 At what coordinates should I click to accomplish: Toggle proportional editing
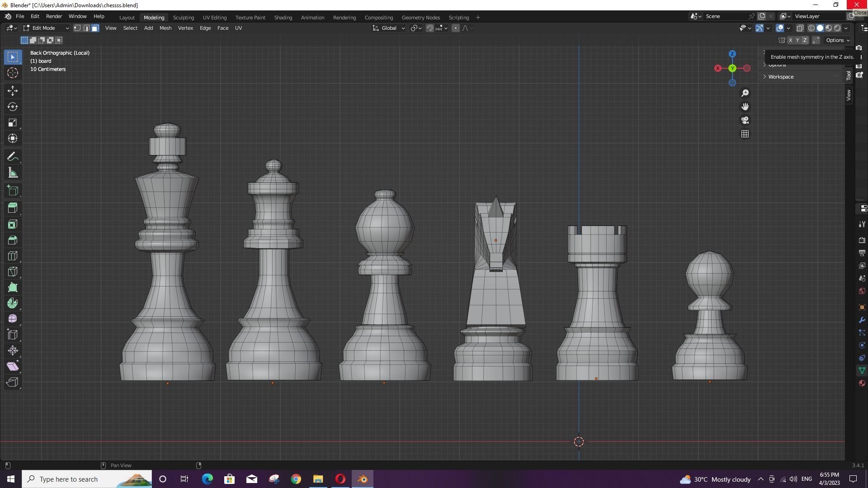click(456, 28)
